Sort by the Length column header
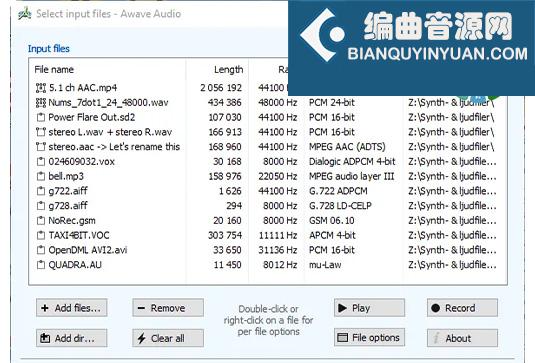Image resolution: width=535 pixels, height=363 pixels. [228, 70]
